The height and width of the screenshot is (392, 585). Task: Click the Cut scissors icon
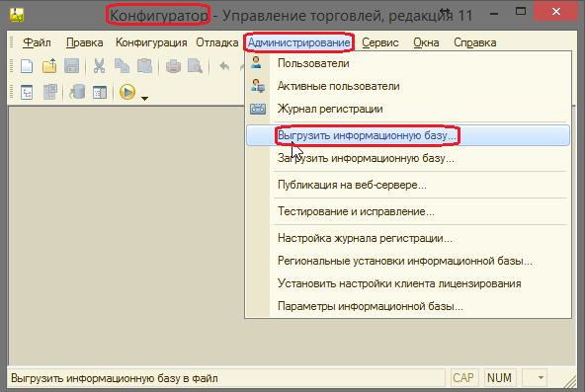tap(99, 66)
